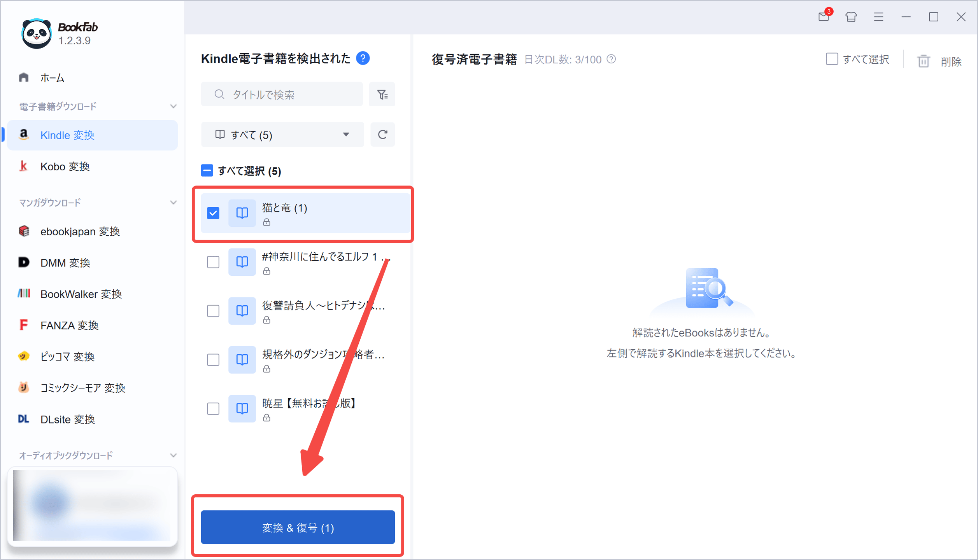The height and width of the screenshot is (560, 978).
Task: Open DMM 変換 in the sidebar
Action: (x=93, y=262)
